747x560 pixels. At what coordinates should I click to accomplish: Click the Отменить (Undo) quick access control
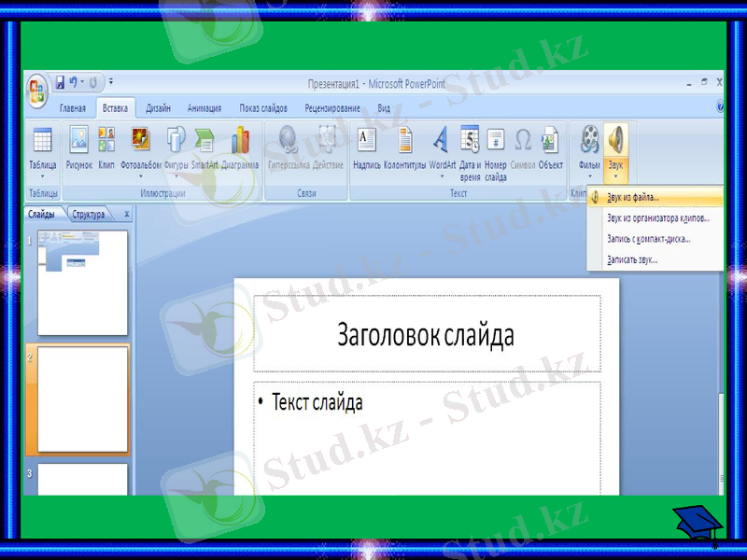[73, 81]
